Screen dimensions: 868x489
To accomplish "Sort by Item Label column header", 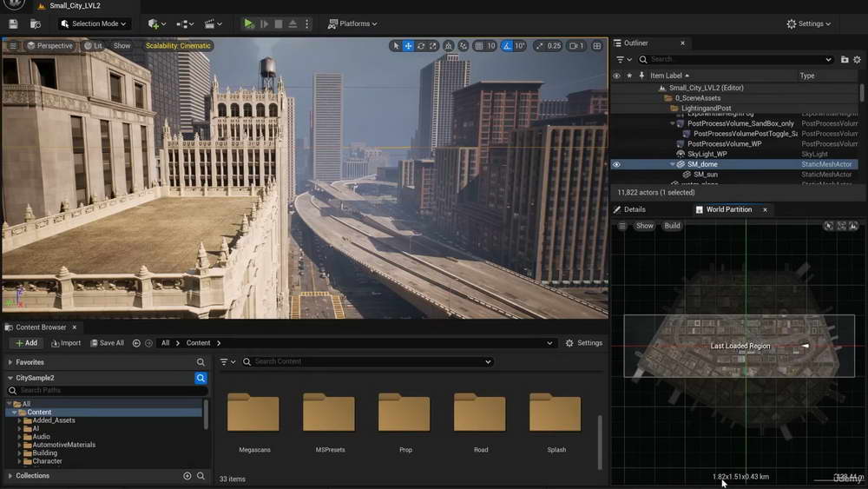I will pyautogui.click(x=669, y=76).
